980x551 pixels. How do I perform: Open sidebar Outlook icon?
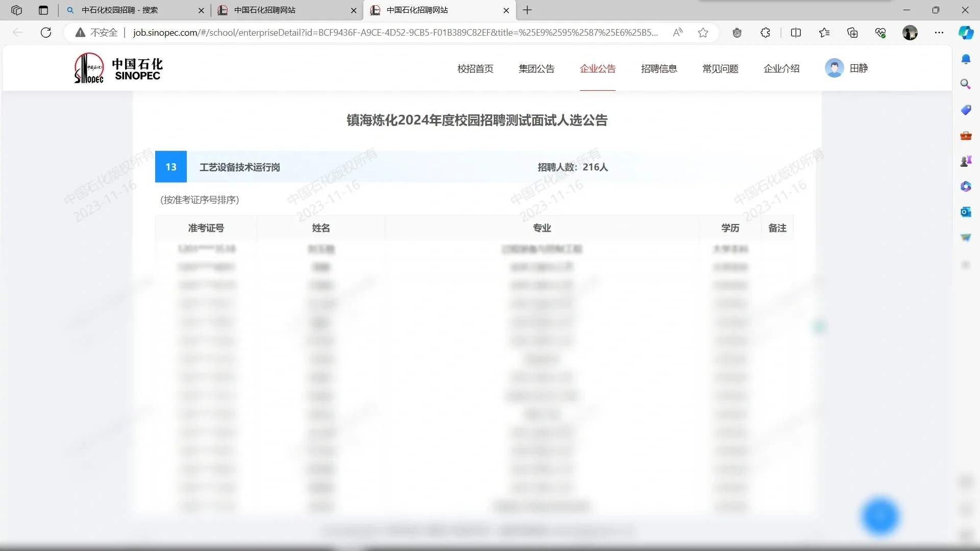point(966,212)
